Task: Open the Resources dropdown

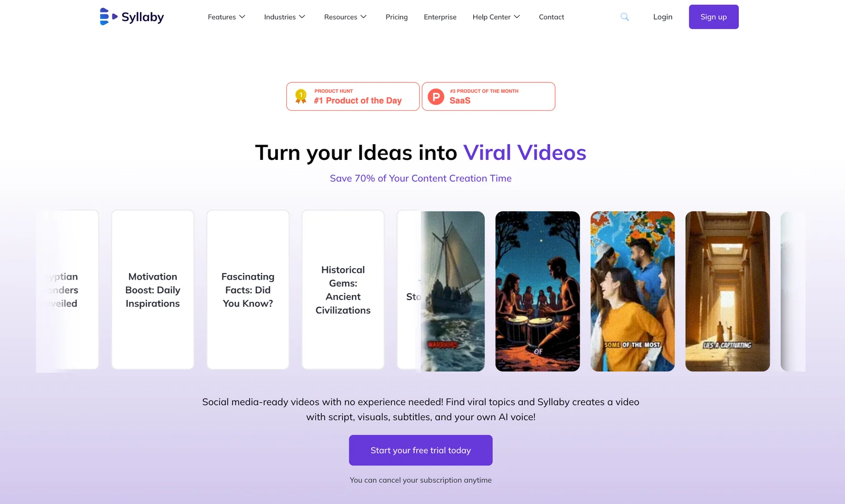Action: coord(345,17)
